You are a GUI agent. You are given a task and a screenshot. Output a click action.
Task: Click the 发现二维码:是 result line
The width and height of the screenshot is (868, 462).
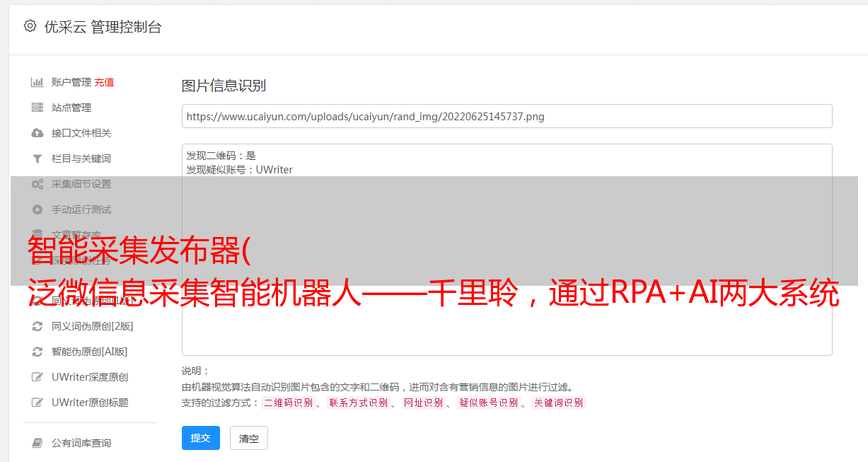point(221,156)
